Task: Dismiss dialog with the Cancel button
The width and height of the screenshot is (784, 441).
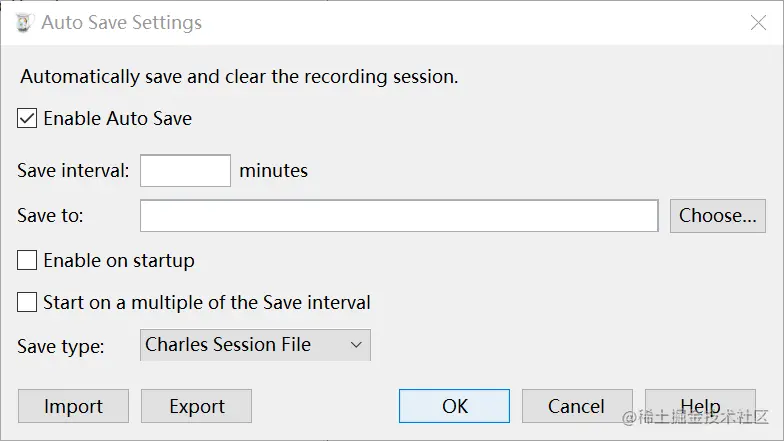Action: point(577,406)
